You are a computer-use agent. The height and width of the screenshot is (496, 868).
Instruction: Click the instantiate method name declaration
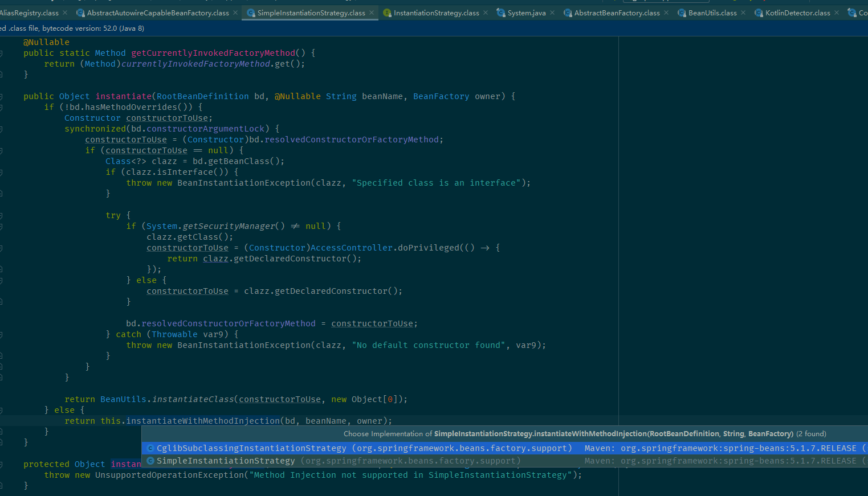click(124, 96)
